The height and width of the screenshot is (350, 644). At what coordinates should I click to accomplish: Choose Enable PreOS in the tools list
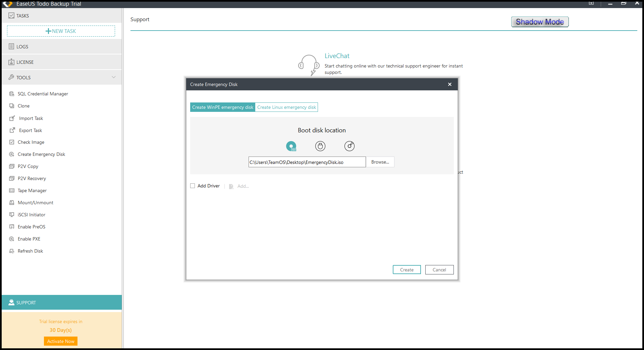click(x=31, y=227)
